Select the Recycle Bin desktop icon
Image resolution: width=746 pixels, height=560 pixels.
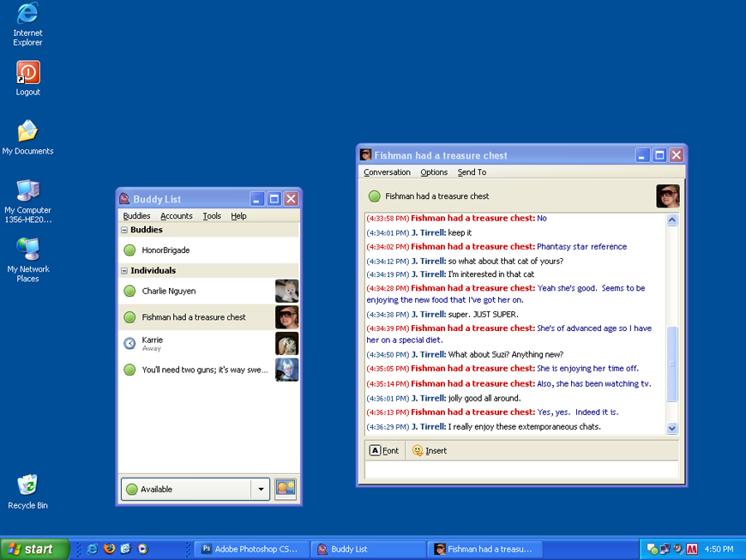tap(27, 485)
